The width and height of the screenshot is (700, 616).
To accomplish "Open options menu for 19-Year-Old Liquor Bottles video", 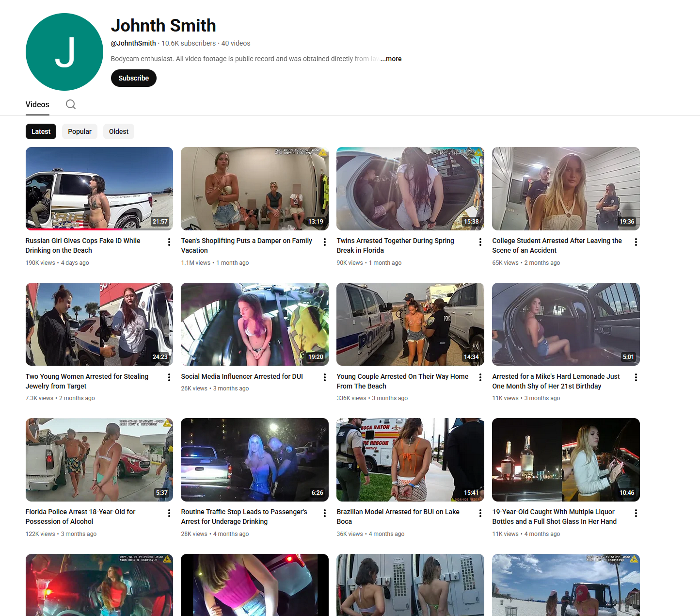I will [636, 513].
